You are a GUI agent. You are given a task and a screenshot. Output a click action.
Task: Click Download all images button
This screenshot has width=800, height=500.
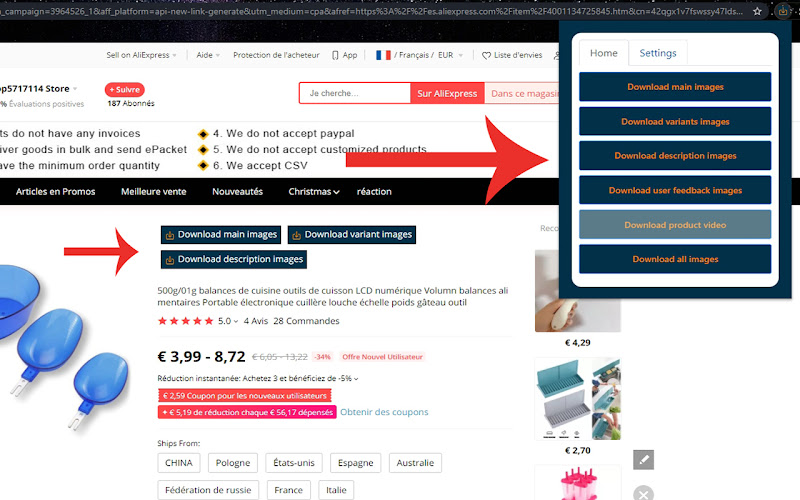click(x=675, y=259)
